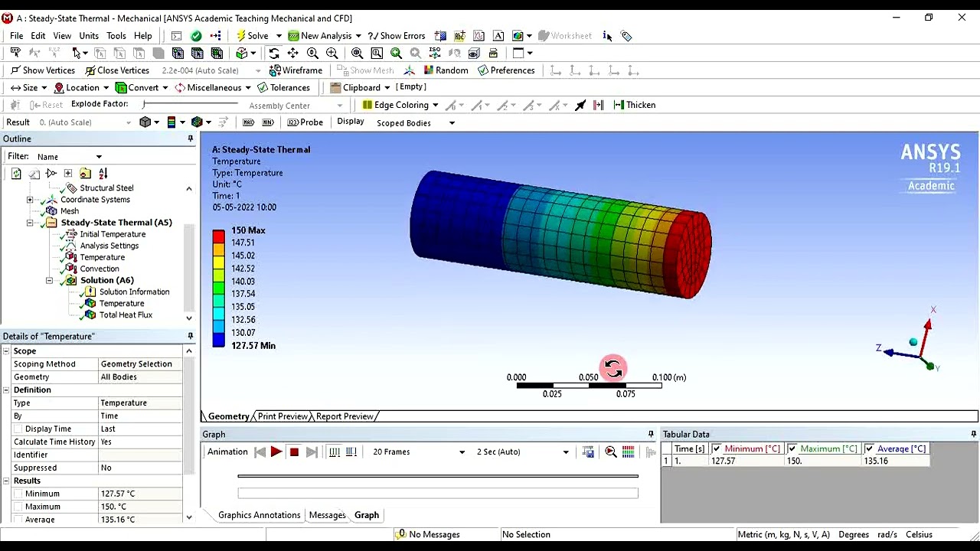
Task: Activate the Zoom tool
Action: [x=312, y=53]
